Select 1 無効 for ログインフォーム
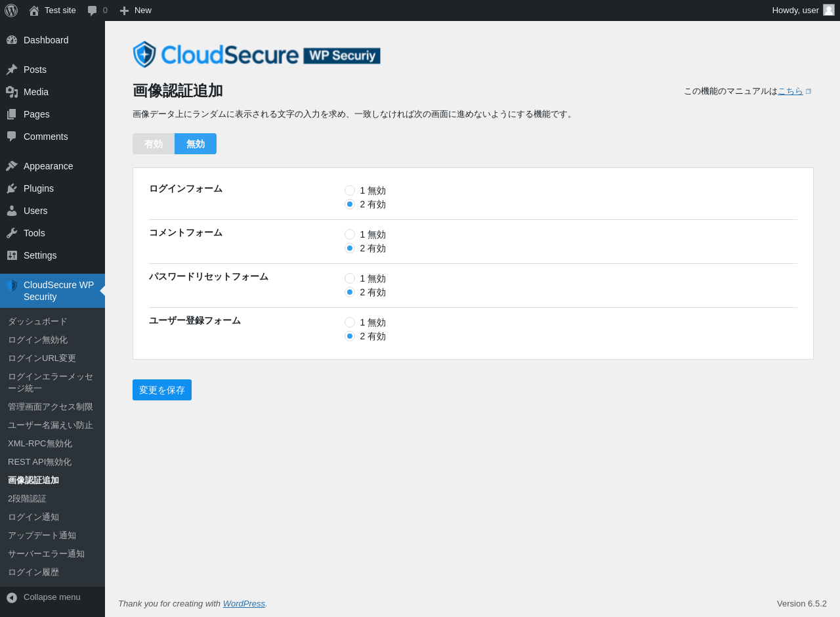Screen dimensions: 840x617 tap(350, 190)
